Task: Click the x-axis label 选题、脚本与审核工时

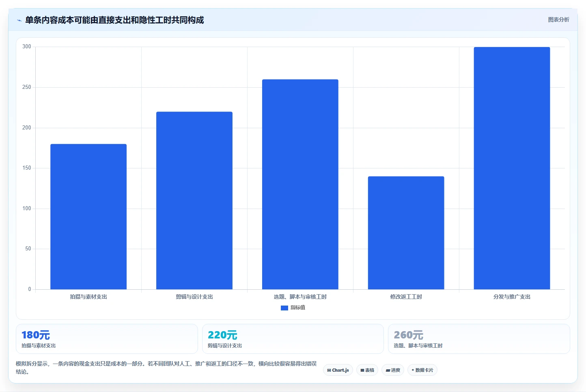Action: tap(300, 297)
